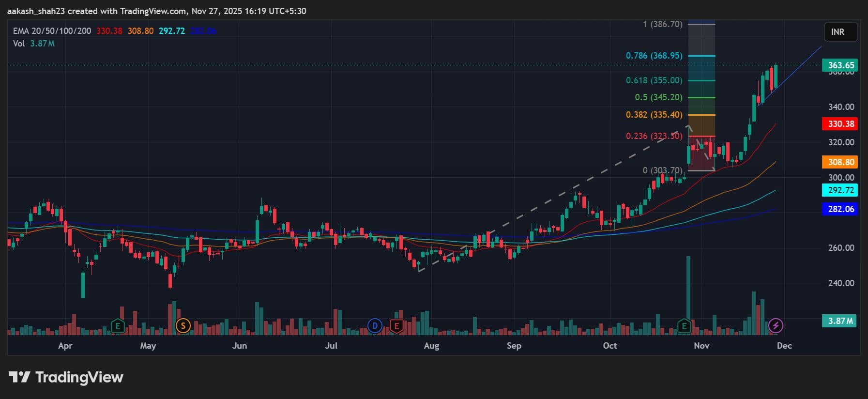Click the red 330.38 axis price label
The width and height of the screenshot is (868, 399).
coord(840,124)
